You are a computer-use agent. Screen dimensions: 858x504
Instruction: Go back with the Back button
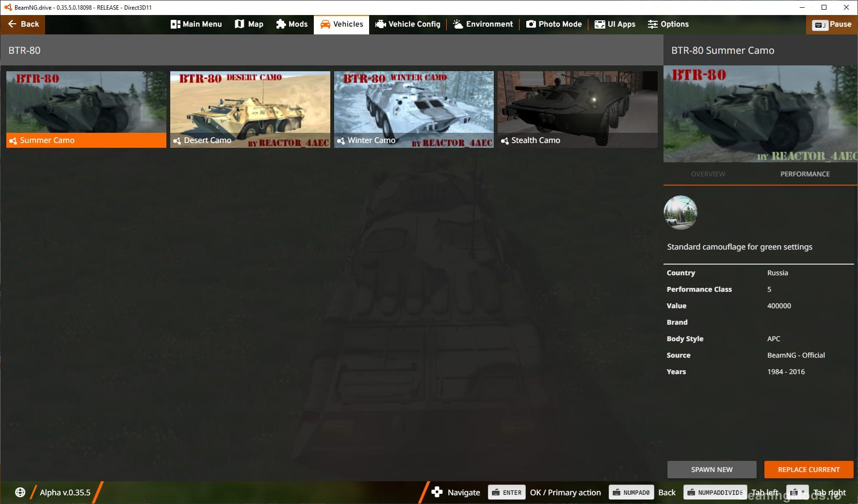point(23,24)
